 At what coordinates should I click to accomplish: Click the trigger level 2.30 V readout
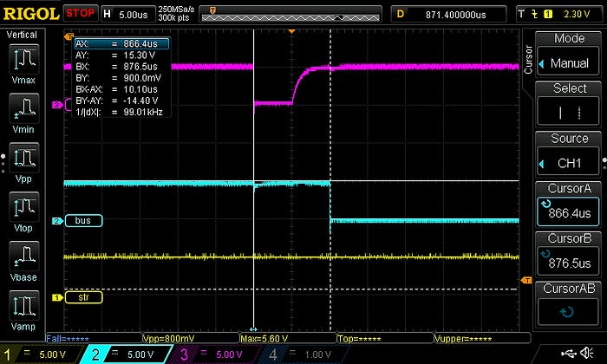point(577,15)
